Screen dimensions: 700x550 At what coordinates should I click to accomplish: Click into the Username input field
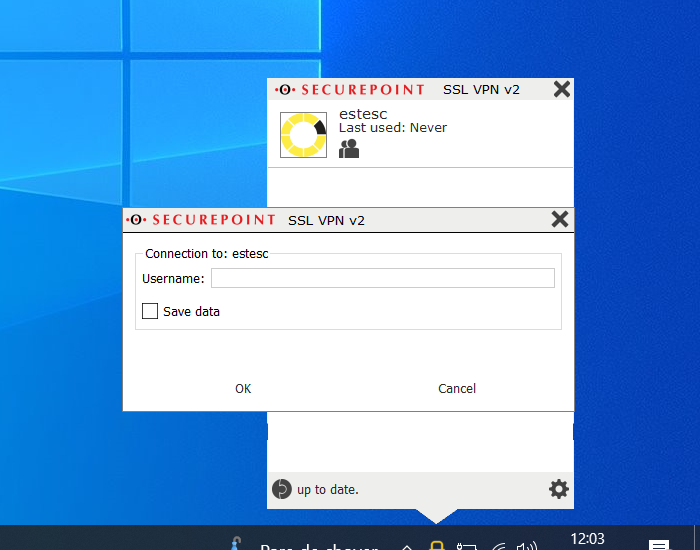383,278
